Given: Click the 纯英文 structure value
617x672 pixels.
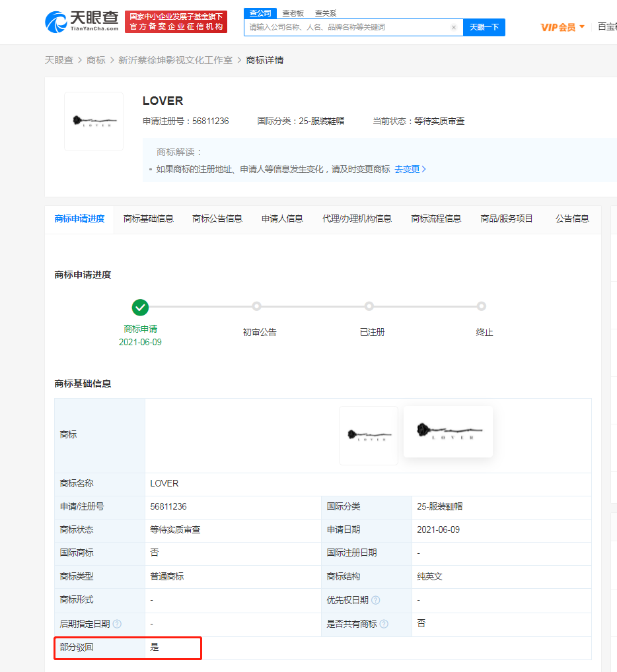Looking at the screenshot, I should 429,577.
